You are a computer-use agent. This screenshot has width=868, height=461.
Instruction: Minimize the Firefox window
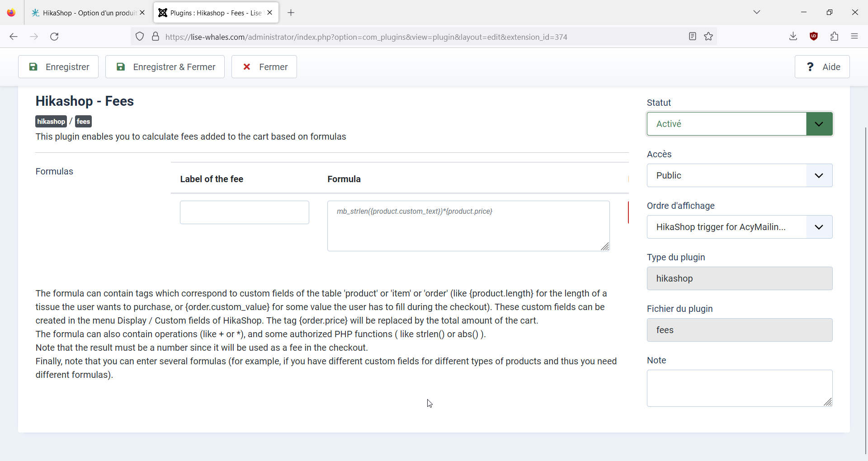pyautogui.click(x=804, y=12)
